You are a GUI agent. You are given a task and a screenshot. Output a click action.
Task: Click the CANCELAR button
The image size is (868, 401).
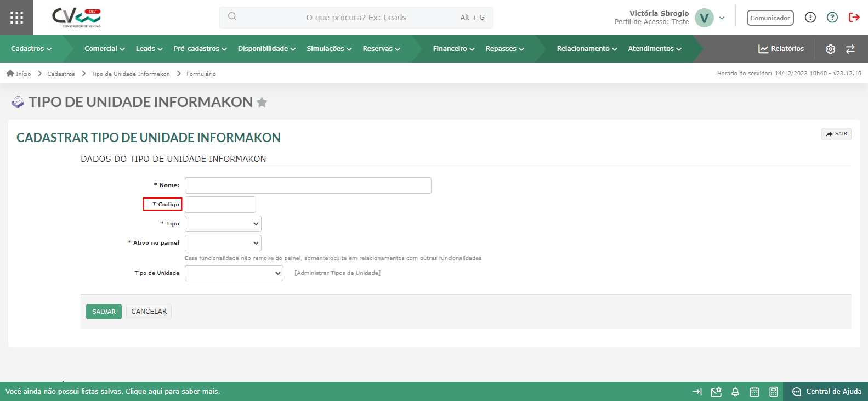tap(149, 312)
